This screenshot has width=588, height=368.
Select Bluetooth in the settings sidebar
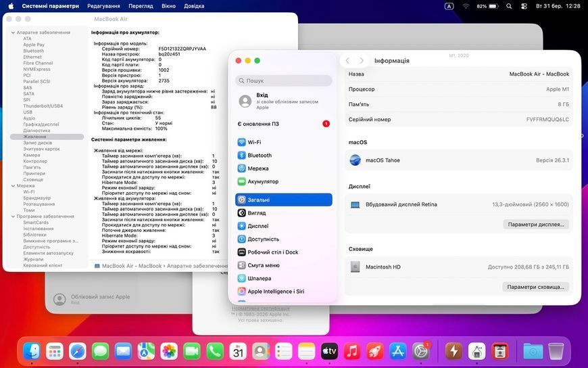[283, 156]
